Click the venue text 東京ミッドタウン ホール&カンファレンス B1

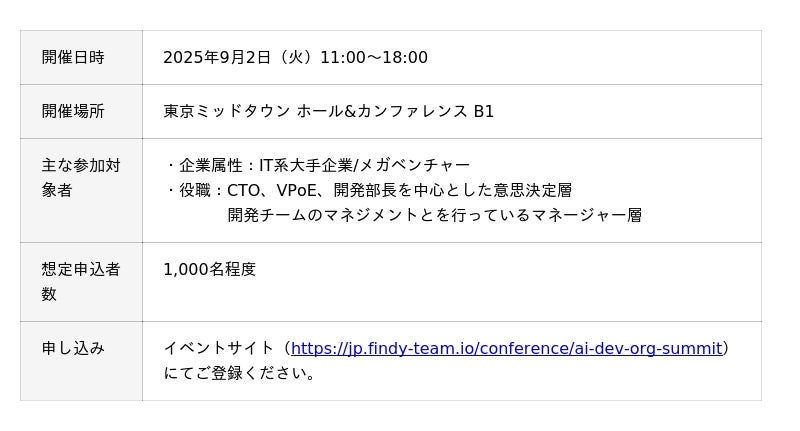click(x=329, y=111)
